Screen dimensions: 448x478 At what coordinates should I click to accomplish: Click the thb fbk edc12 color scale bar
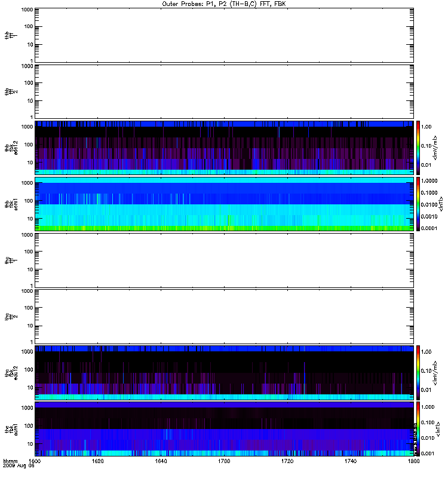[x=418, y=148]
